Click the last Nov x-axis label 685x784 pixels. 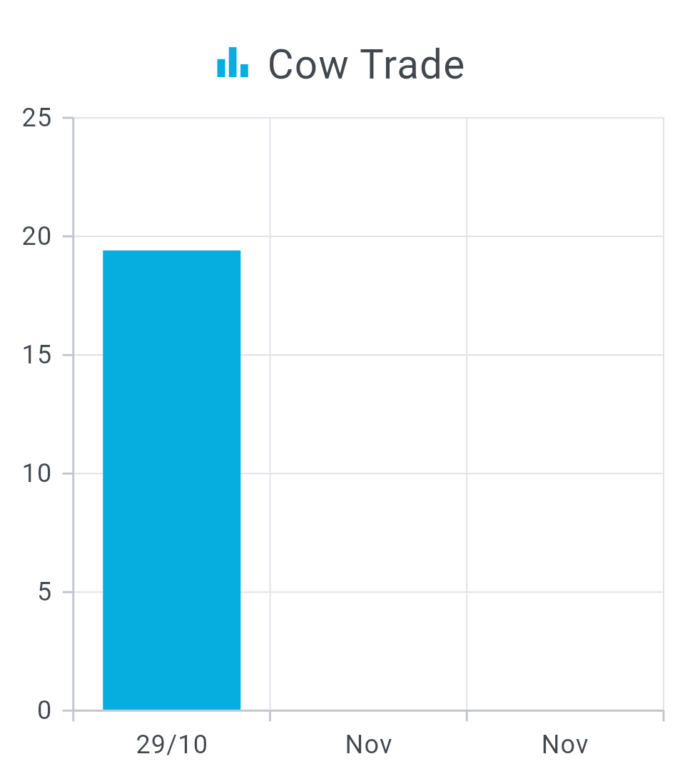(x=564, y=745)
